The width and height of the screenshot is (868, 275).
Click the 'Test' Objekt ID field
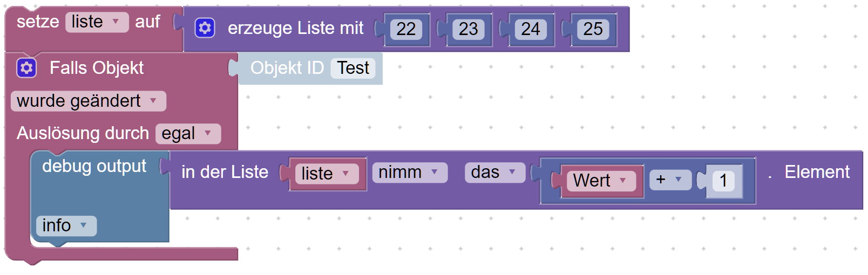[353, 68]
